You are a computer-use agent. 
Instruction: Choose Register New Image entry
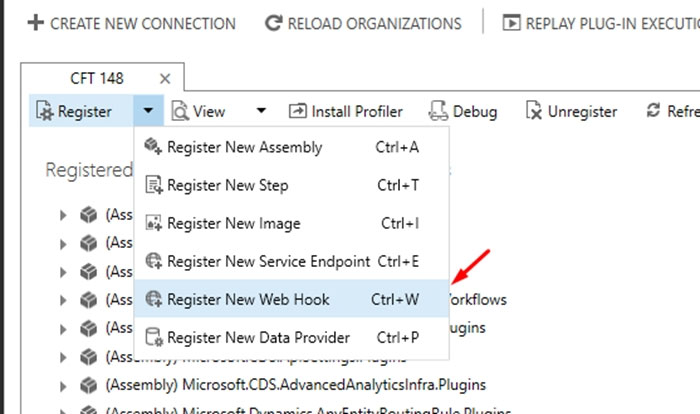click(291, 223)
